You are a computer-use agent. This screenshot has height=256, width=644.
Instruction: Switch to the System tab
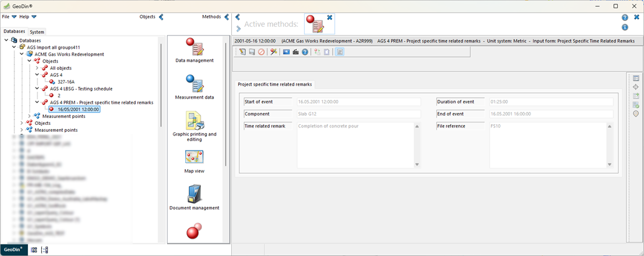pos(37,32)
